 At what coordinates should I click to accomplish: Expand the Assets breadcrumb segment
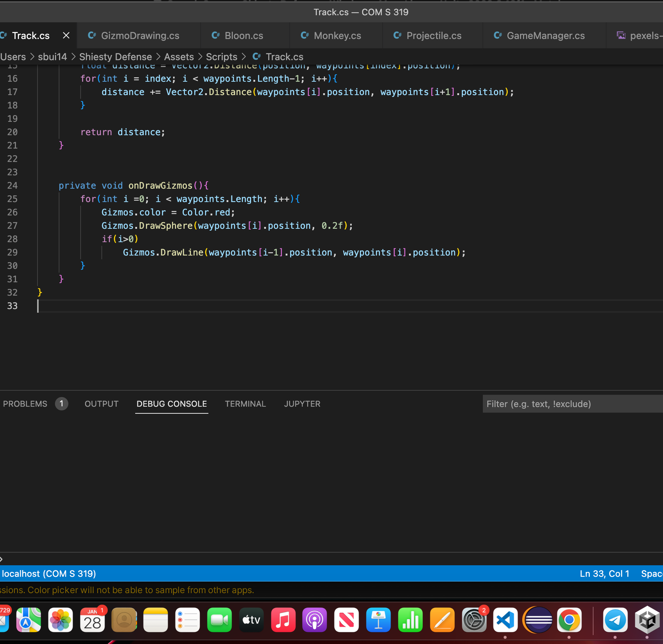(x=179, y=57)
